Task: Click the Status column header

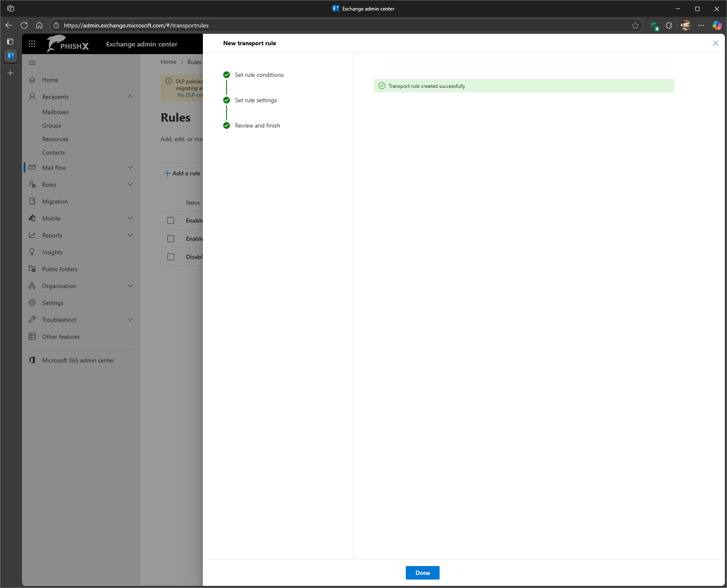Action: pos(193,203)
